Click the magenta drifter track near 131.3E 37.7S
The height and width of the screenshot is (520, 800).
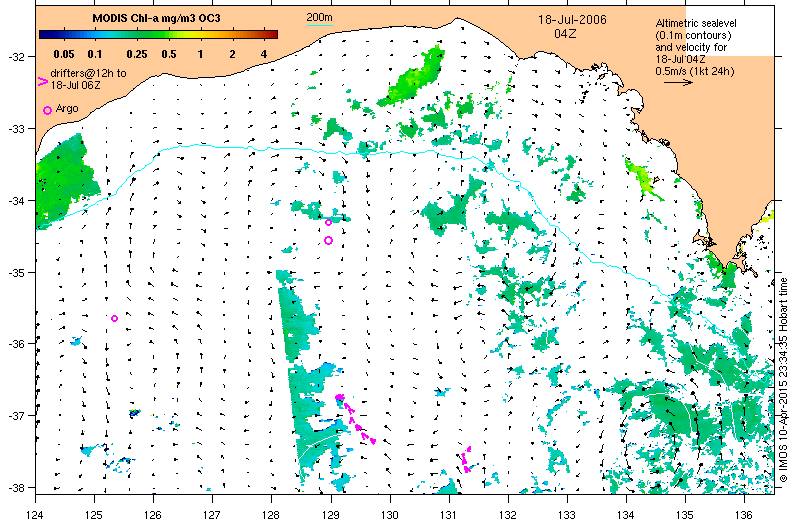[x=466, y=459]
